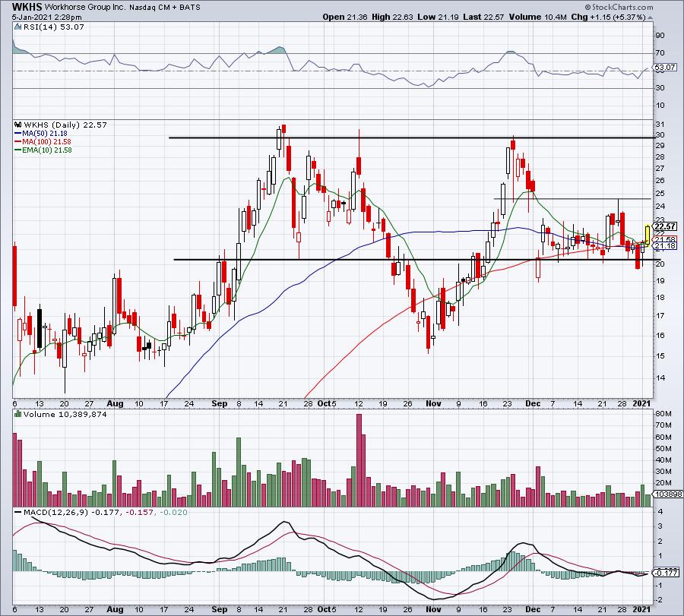Image resolution: width=684 pixels, height=616 pixels.
Task: Click the Volume 10.4M value in header
Action: pos(537,17)
